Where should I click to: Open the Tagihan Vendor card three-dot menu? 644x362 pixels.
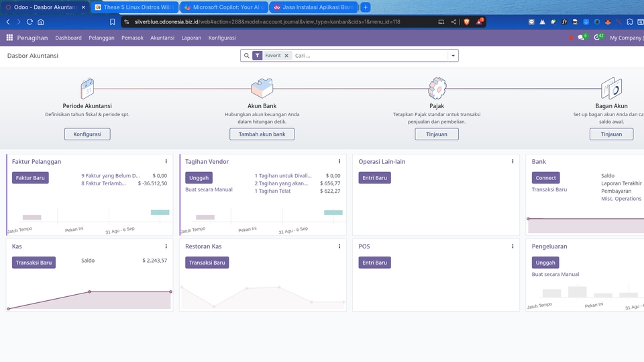click(x=339, y=162)
